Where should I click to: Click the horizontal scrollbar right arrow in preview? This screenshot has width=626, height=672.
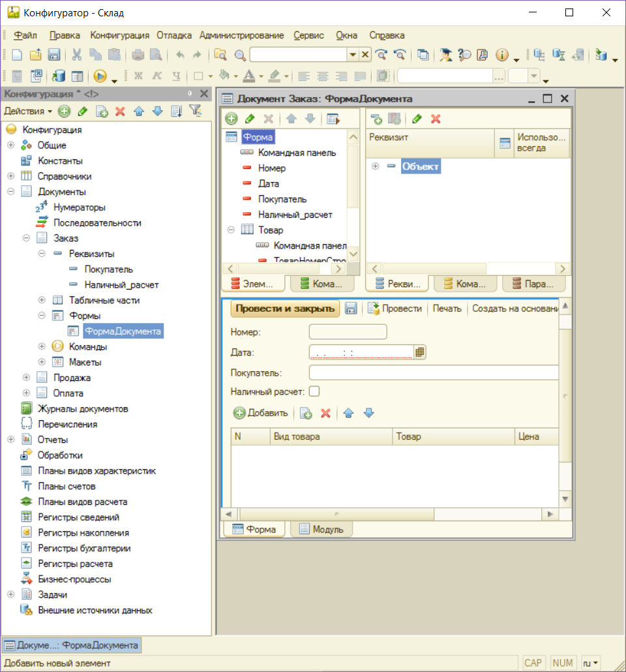tap(550, 514)
